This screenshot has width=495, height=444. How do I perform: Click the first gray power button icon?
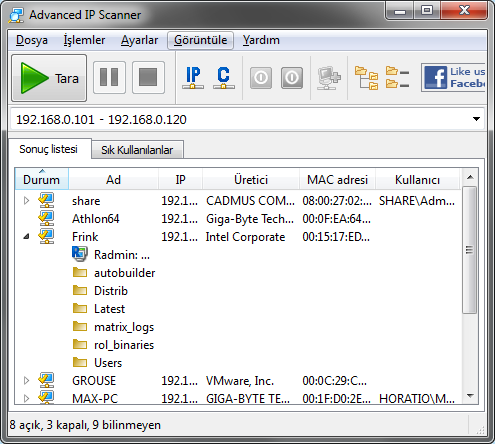point(261,78)
